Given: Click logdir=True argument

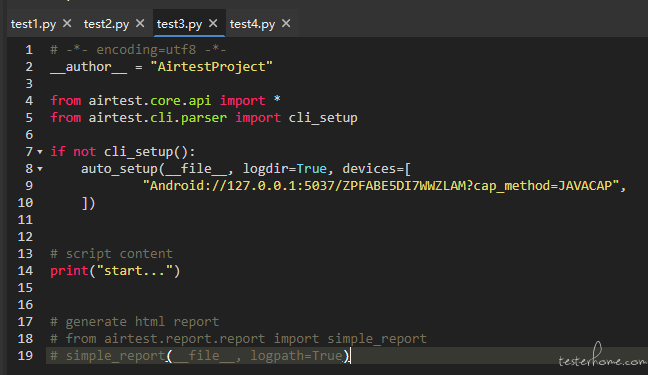Looking at the screenshot, I should pos(285,169).
